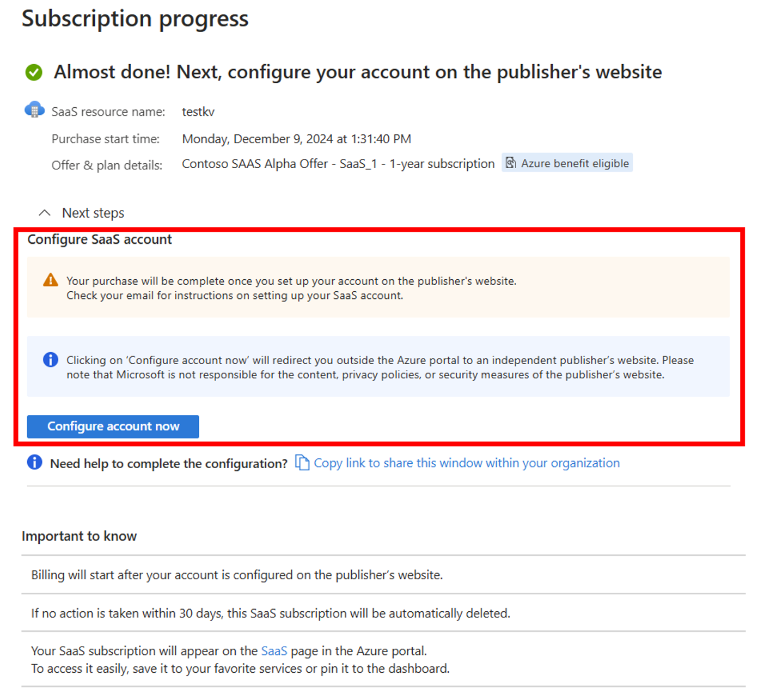Click the Billing will start row
The height and width of the screenshot is (700, 758).
(x=383, y=575)
